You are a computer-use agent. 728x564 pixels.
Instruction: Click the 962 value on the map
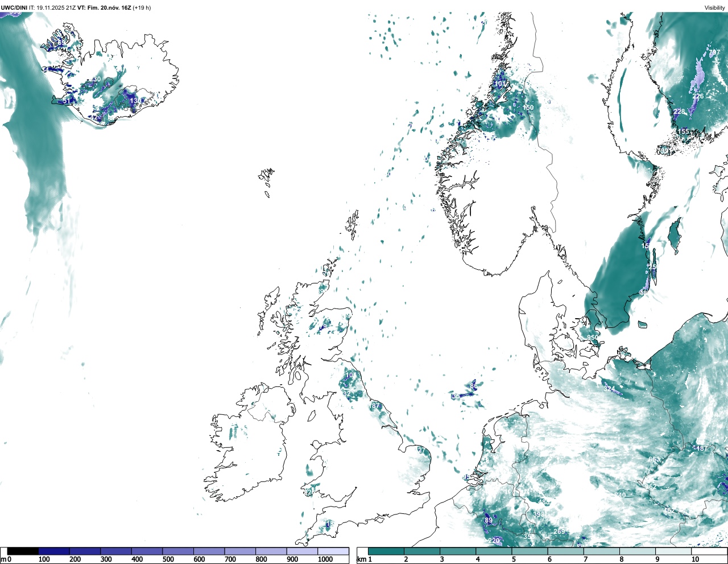pos(651,487)
